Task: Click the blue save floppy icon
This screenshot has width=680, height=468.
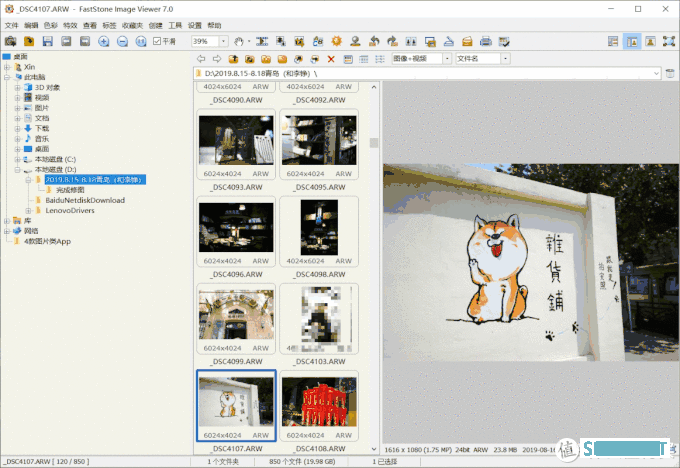Action: pos(48,41)
